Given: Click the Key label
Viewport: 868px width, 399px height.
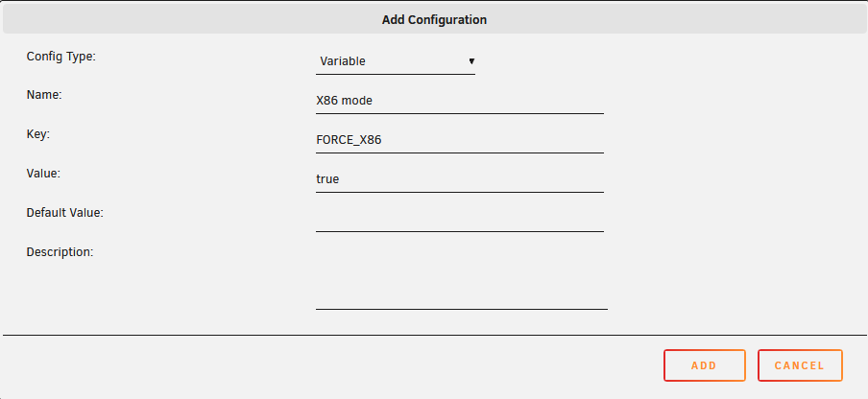Looking at the screenshot, I should 38,134.
